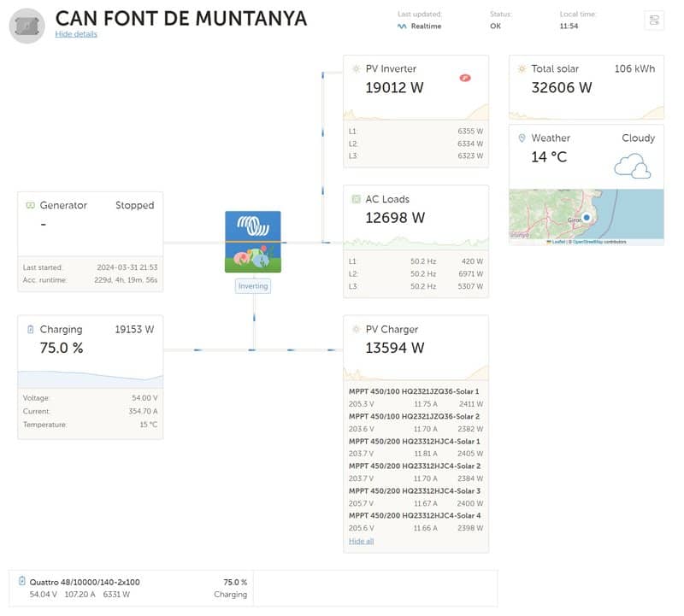The width and height of the screenshot is (684, 616).
Task: Click the blue location marker on the map
Action: (x=587, y=218)
